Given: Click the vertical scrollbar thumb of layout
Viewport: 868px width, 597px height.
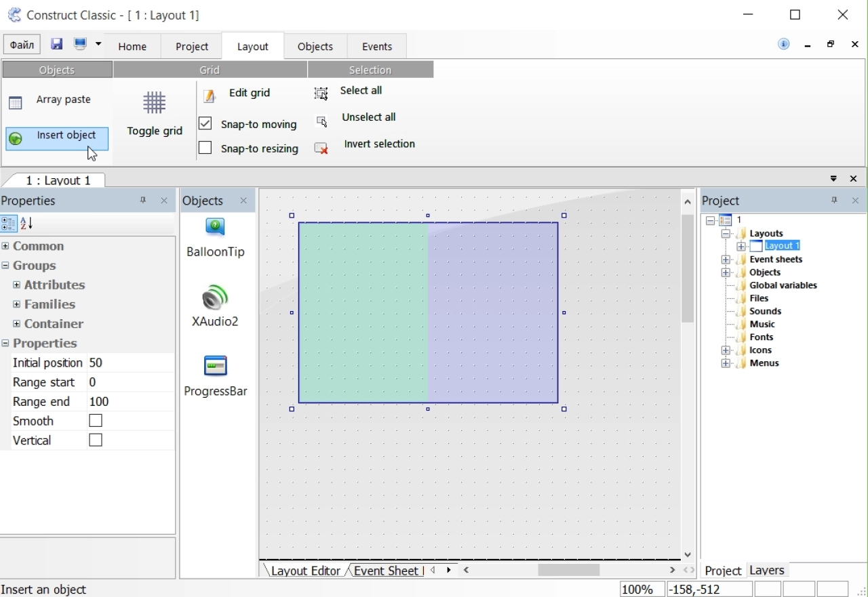Looking at the screenshot, I should coord(688,269).
